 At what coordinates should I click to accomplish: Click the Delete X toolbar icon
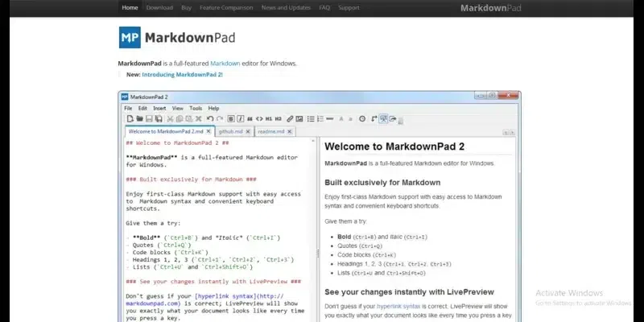pos(198,118)
